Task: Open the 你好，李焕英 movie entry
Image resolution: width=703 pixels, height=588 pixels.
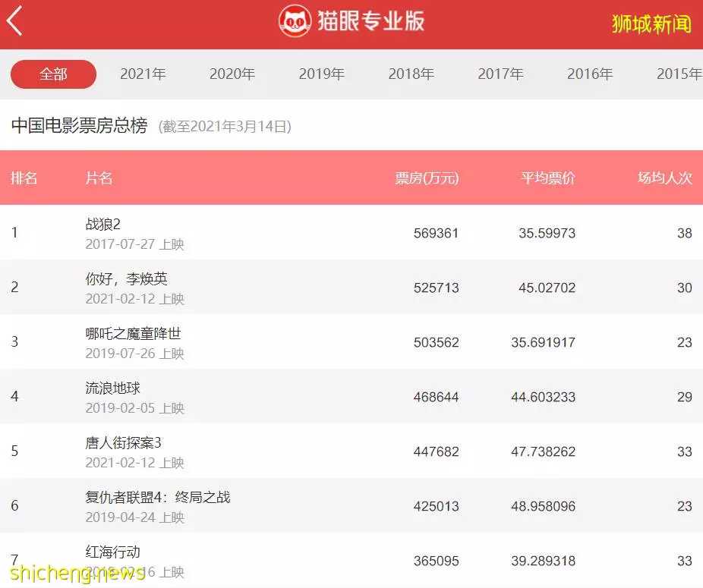Action: (x=351, y=287)
